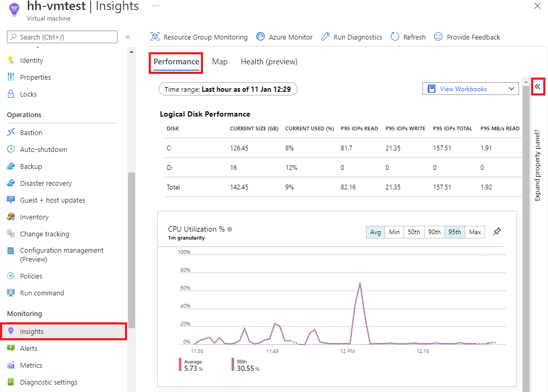Open Run Diagnostics wrench icon
Viewport: 548px width, 392px height.
[325, 37]
